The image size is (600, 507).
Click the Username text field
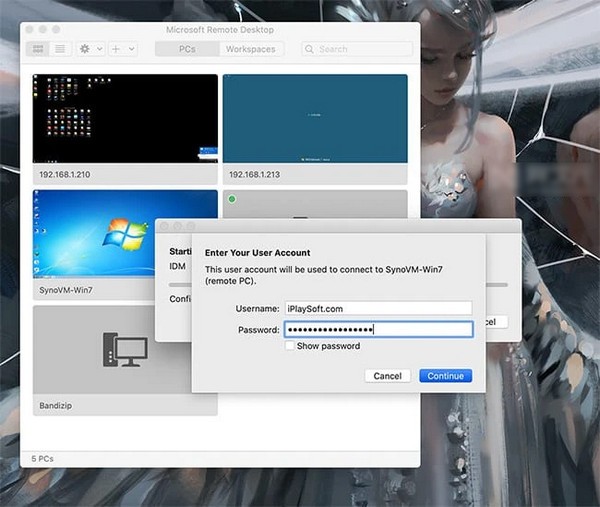[378, 308]
